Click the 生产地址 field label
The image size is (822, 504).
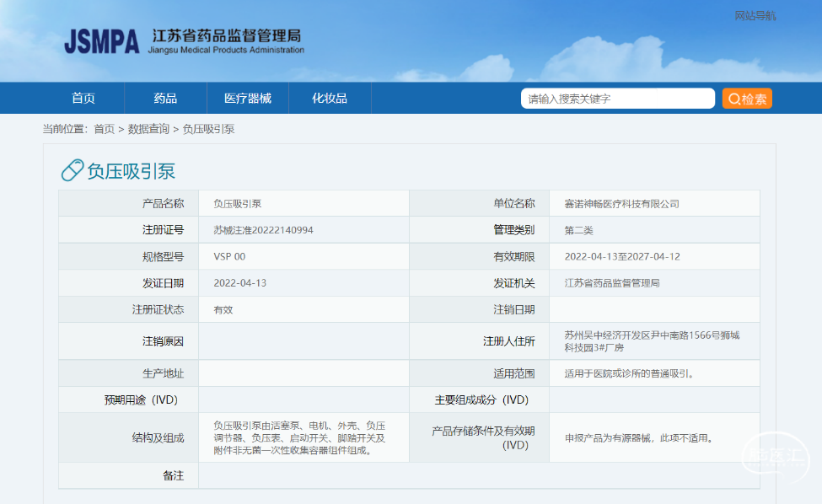pos(163,373)
